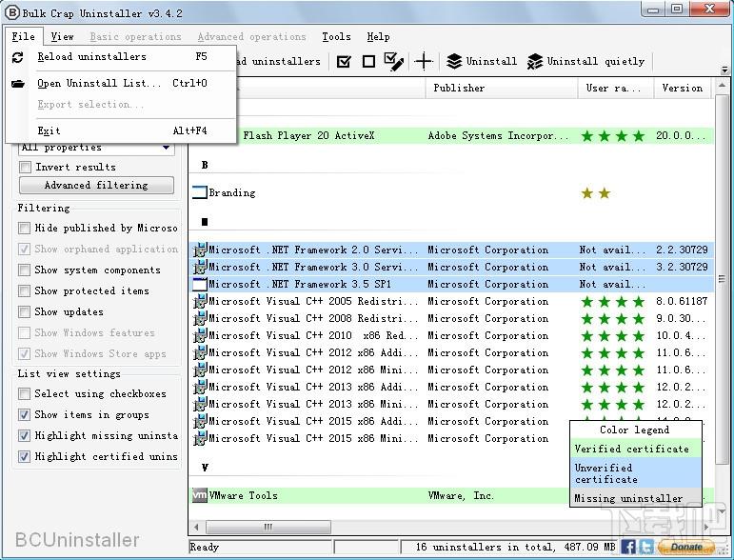The height and width of the screenshot is (560, 734).
Task: Choose Reload uninstallers from File menu
Action: 121,57
